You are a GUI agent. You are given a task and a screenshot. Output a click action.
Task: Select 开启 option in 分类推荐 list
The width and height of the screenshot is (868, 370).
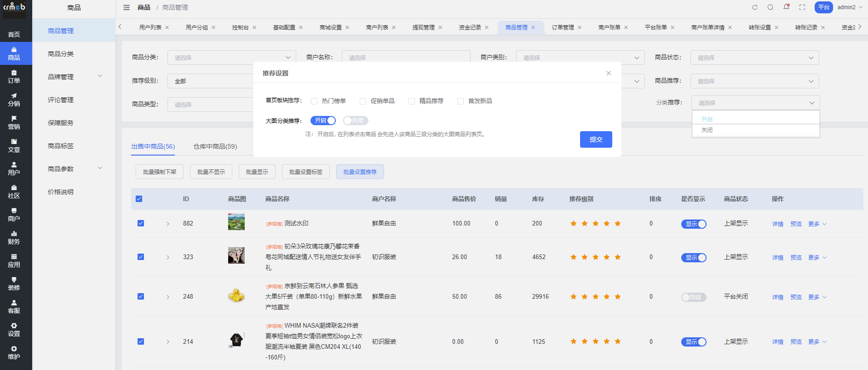(x=756, y=119)
